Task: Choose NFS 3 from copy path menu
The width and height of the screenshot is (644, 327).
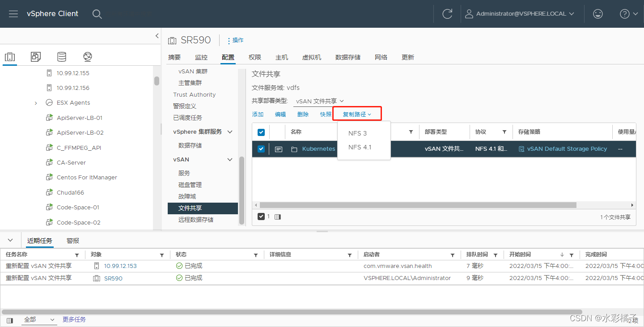Action: pos(358,133)
